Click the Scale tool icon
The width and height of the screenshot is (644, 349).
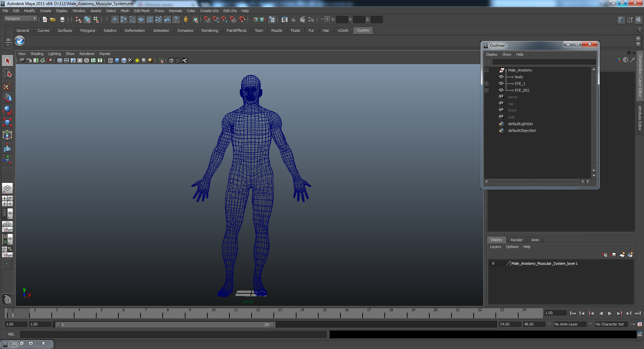tap(7, 122)
